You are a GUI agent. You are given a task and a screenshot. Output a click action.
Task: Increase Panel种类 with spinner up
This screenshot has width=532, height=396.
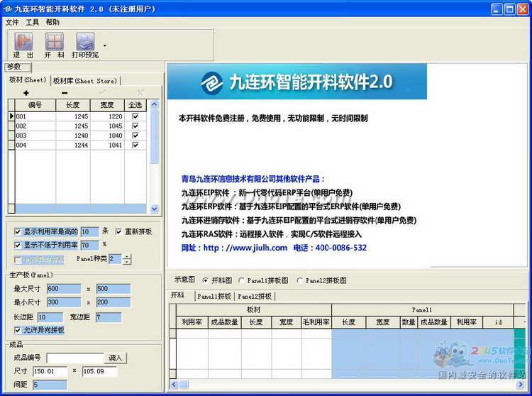click(127, 257)
